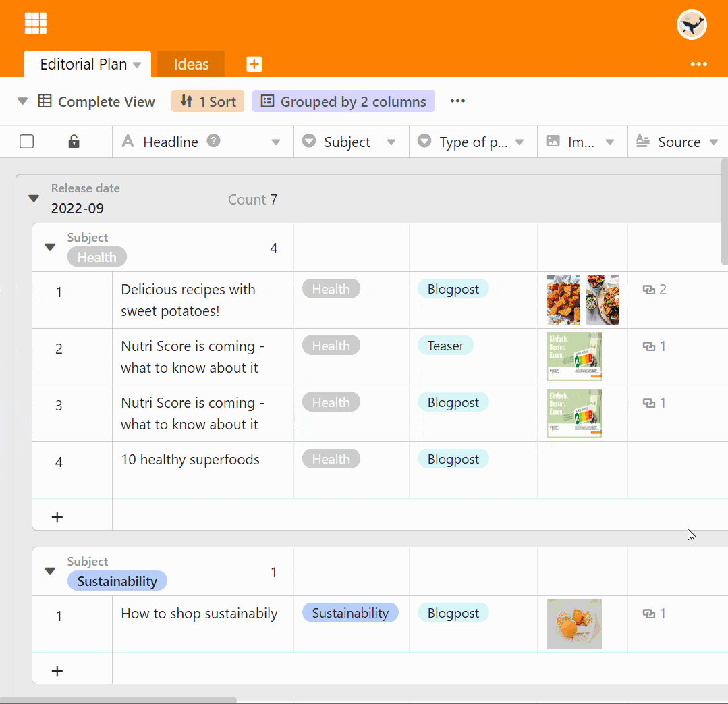This screenshot has height=704, width=728.
Task: Open the app grid launcher icon
Action: (x=35, y=24)
